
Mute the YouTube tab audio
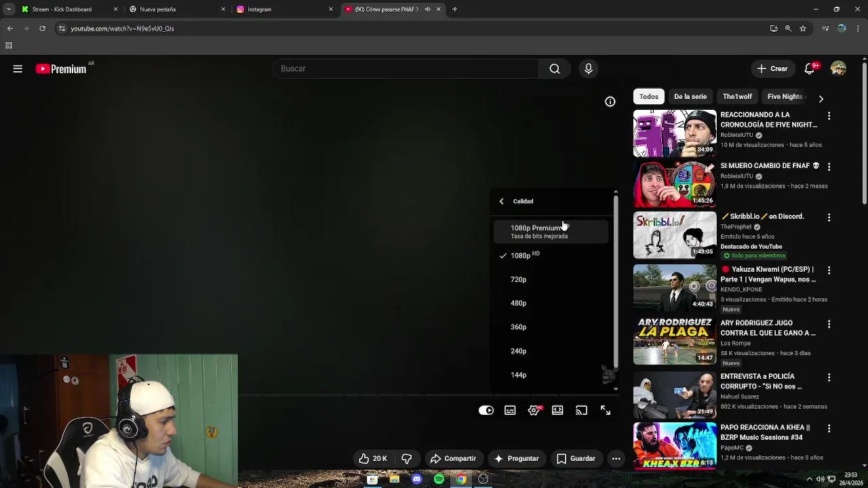click(x=427, y=9)
